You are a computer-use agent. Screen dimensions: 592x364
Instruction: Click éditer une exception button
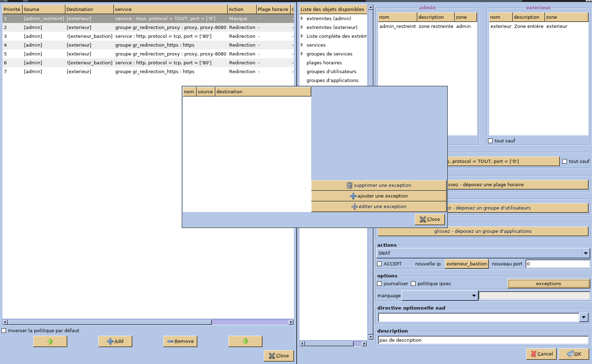click(378, 207)
